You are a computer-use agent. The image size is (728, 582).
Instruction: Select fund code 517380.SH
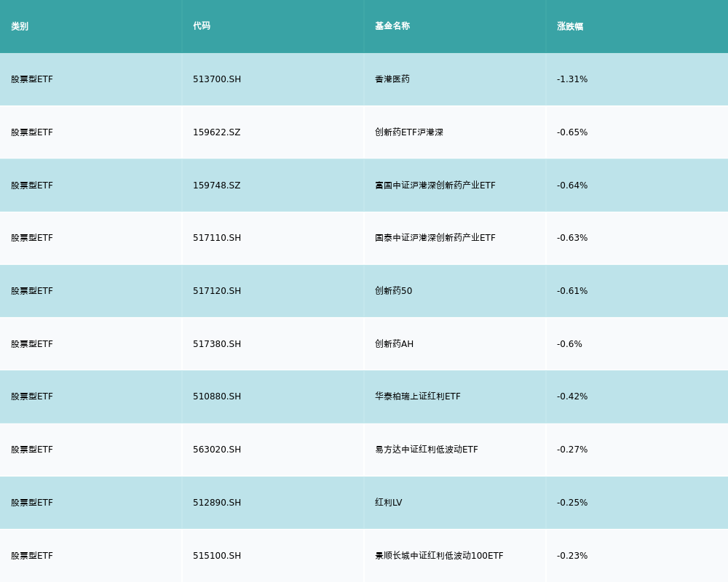pyautogui.click(x=217, y=344)
